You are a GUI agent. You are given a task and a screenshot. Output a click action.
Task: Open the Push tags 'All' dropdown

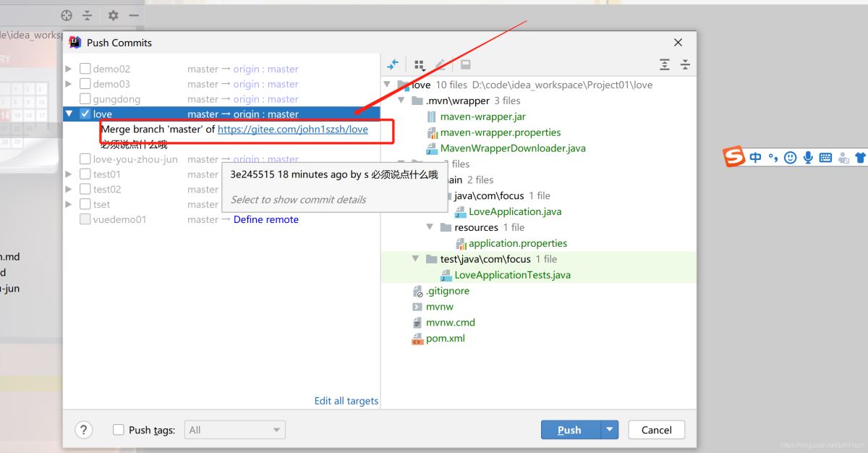pos(235,430)
